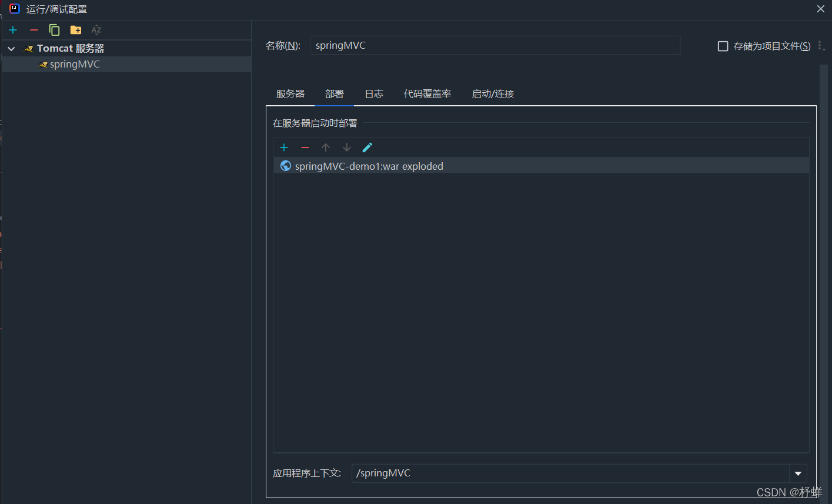Select the Tomcat 服务器 group row
The height and width of the screenshot is (504, 832).
click(127, 48)
